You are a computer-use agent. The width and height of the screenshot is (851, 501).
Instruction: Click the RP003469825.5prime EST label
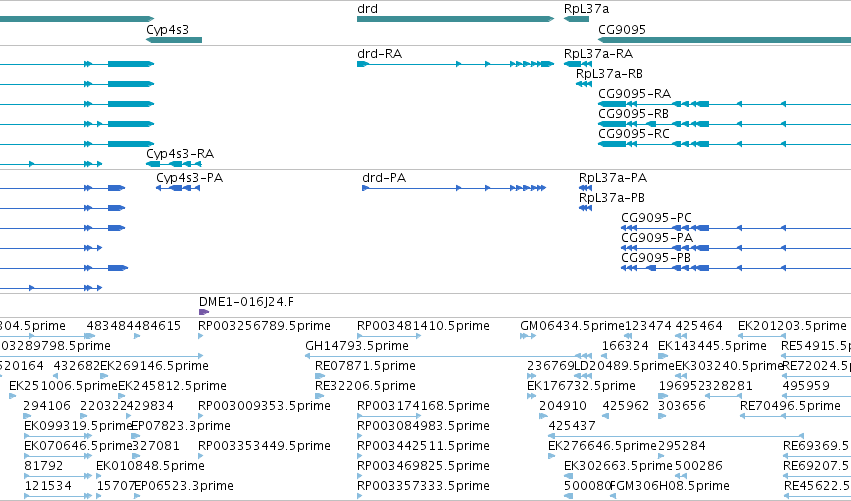(x=423, y=467)
